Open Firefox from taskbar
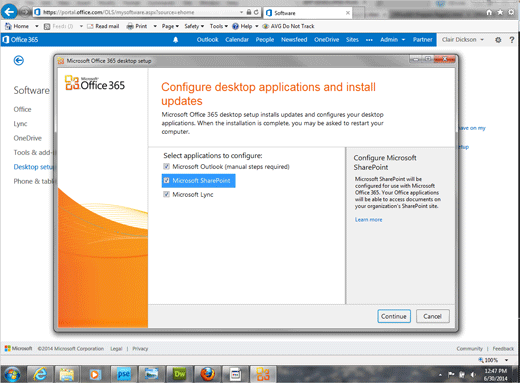Screen dimensions: 520x383 pos(207,374)
